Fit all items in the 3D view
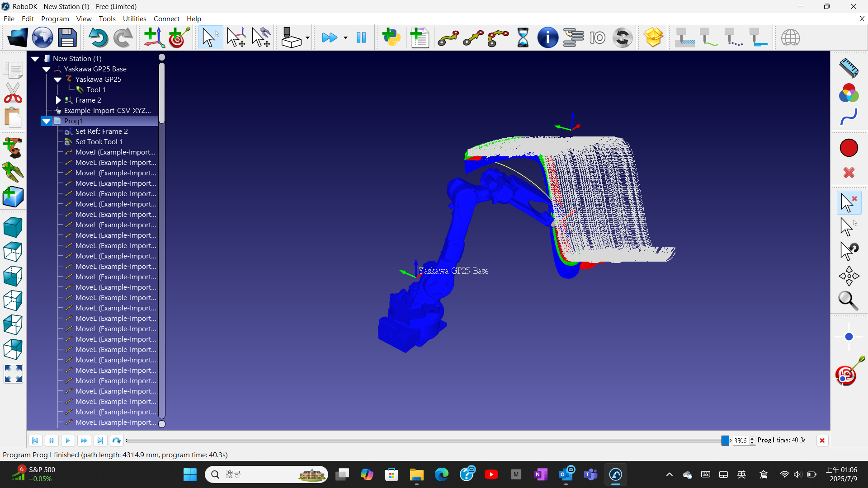 tap(13, 374)
